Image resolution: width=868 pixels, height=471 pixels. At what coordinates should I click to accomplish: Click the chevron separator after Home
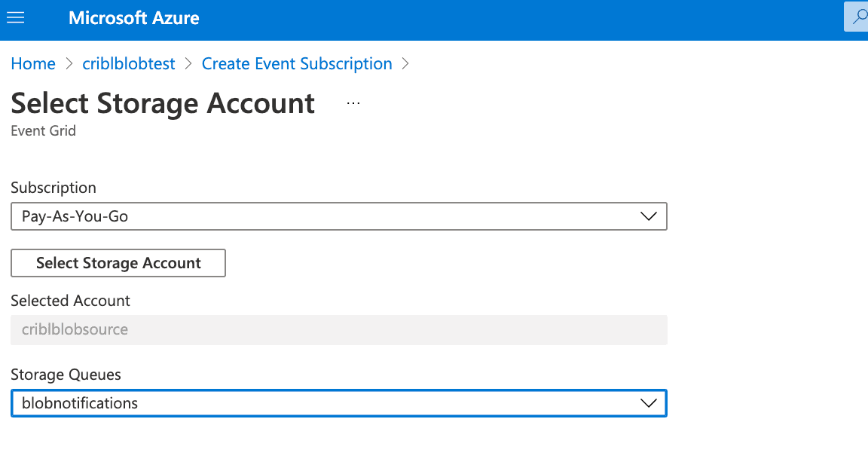click(x=69, y=64)
